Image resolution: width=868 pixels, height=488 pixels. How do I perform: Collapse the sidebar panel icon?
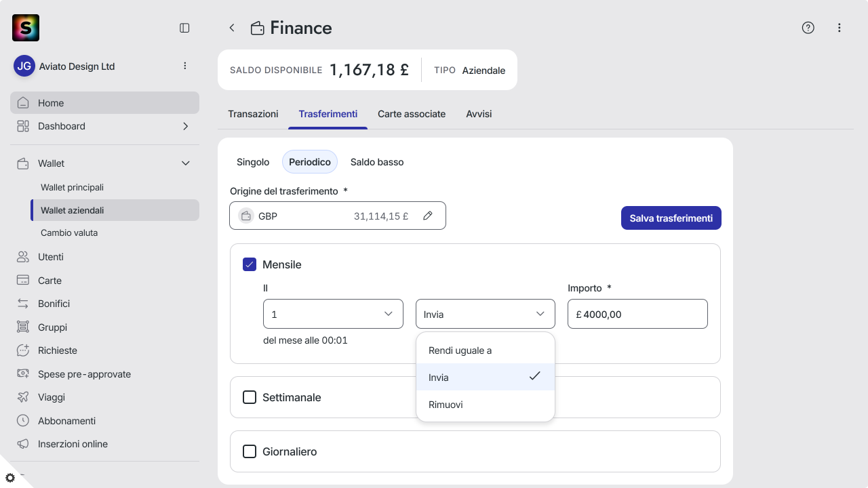(x=184, y=28)
